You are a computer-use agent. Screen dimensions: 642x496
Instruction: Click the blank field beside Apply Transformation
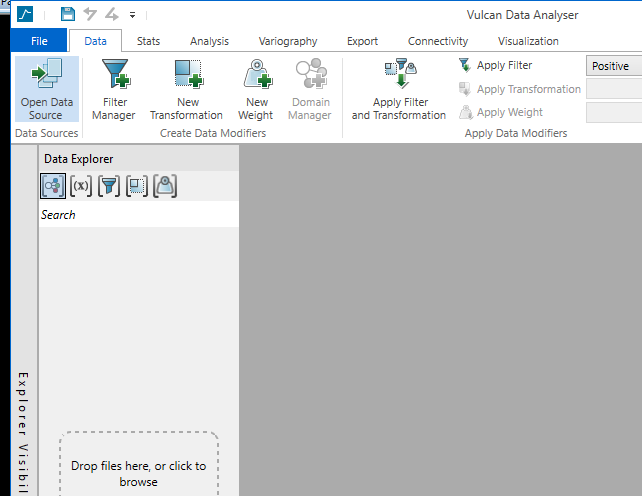(x=614, y=89)
